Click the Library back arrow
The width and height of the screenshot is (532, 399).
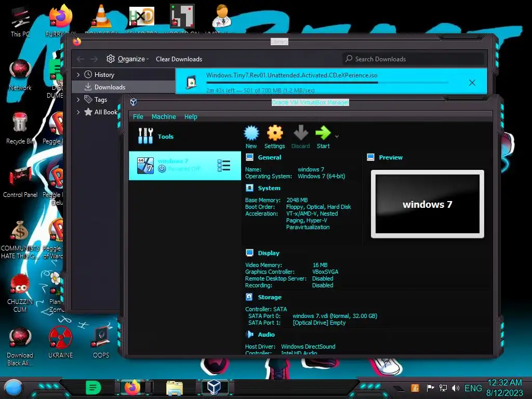coord(81,59)
